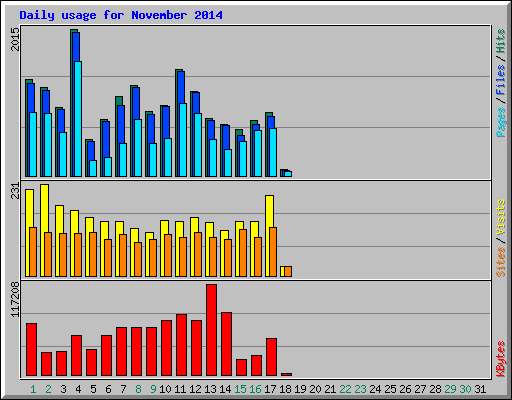The height and width of the screenshot is (400, 512).
Task: Click the tallest cyan pages bar for day 4
Action: coord(78,119)
